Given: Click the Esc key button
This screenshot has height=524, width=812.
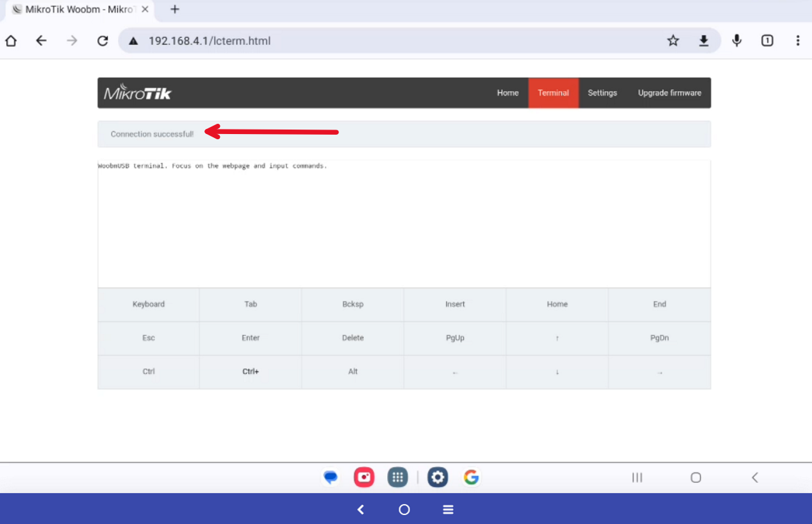Looking at the screenshot, I should (149, 338).
